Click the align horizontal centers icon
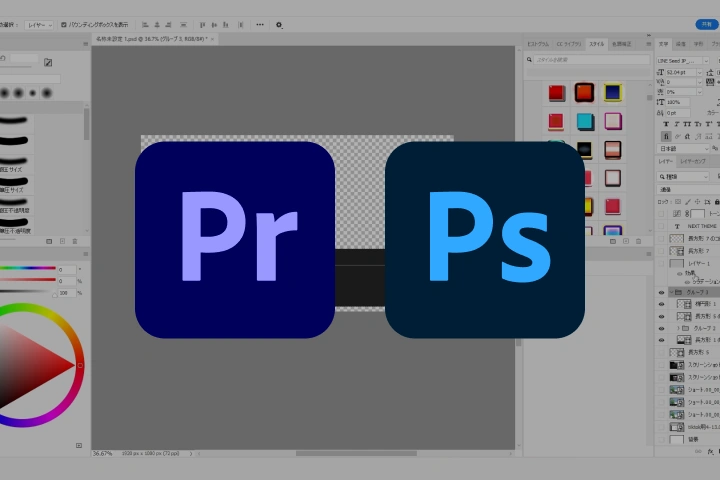The height and width of the screenshot is (480, 720). [157, 25]
